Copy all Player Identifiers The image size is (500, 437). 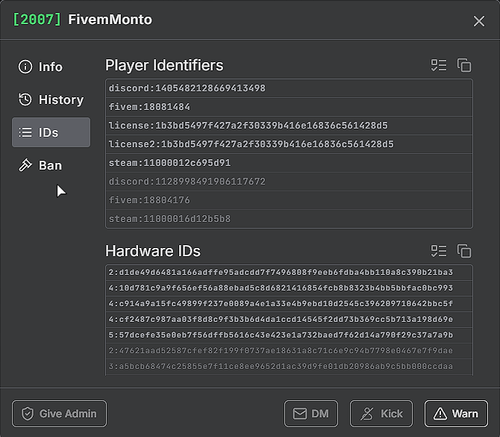tap(464, 65)
